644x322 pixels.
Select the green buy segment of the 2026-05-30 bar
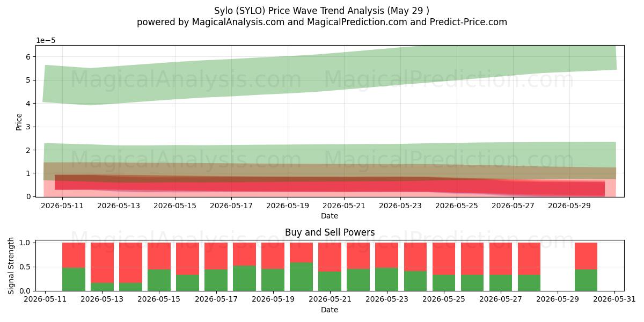586,280
